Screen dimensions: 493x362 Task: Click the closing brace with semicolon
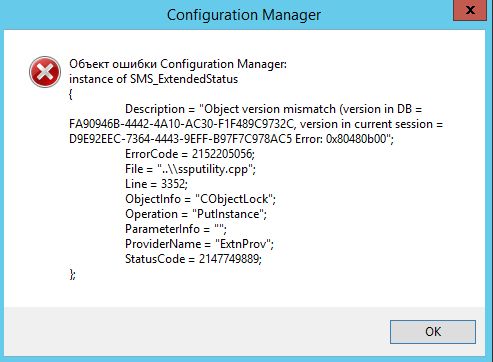click(72, 274)
